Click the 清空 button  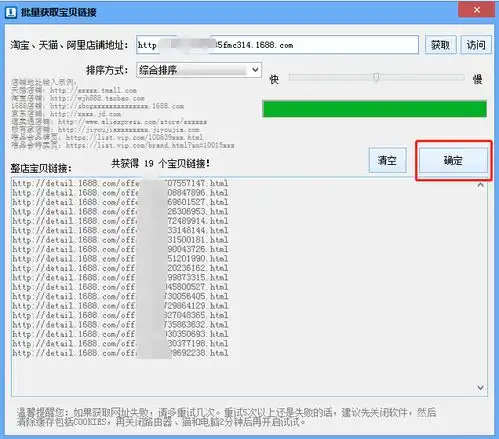387,160
